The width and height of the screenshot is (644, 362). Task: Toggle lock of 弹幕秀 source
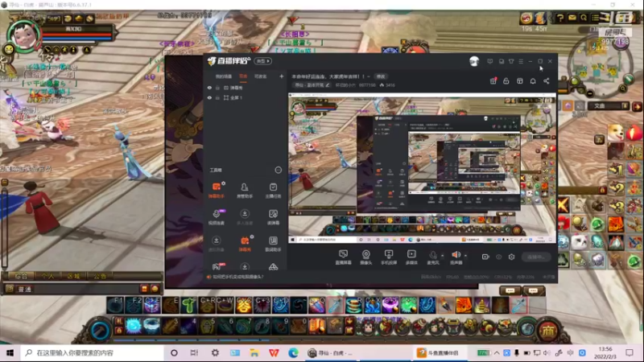[217, 88]
